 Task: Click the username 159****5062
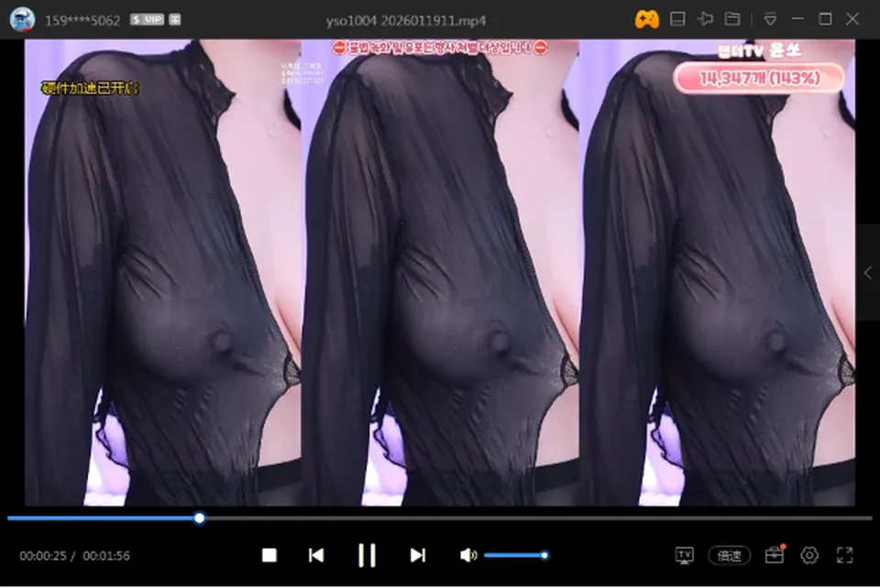pos(82,21)
